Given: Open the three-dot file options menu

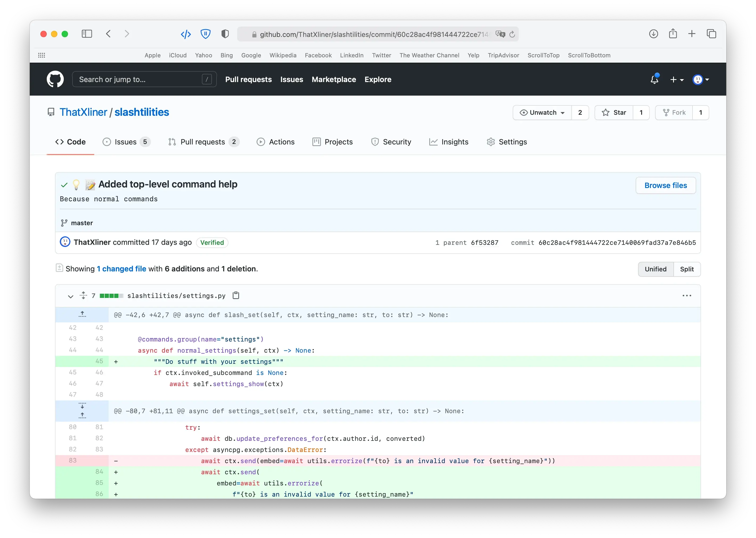Looking at the screenshot, I should click(687, 296).
